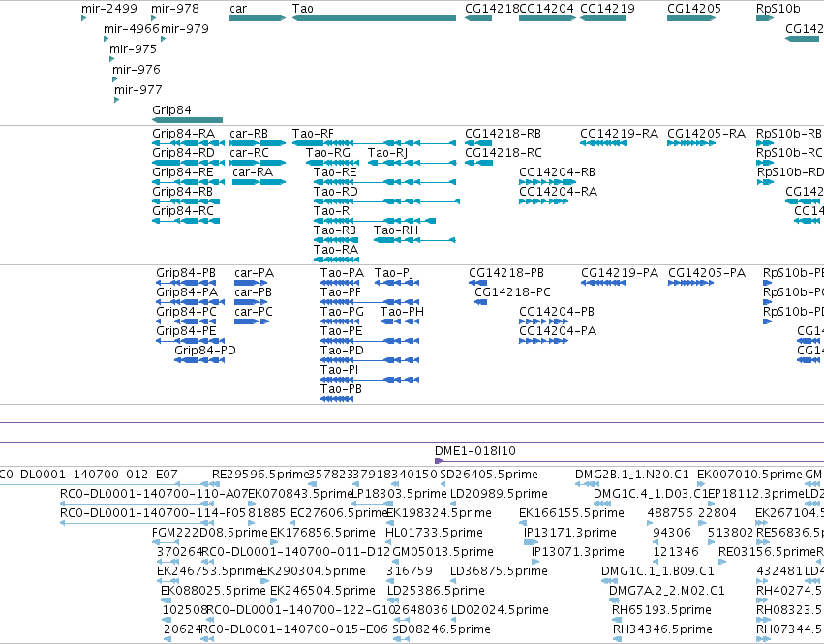Select the SD26405.5prime EST arrow
824x644 pixels.
coord(443,484)
